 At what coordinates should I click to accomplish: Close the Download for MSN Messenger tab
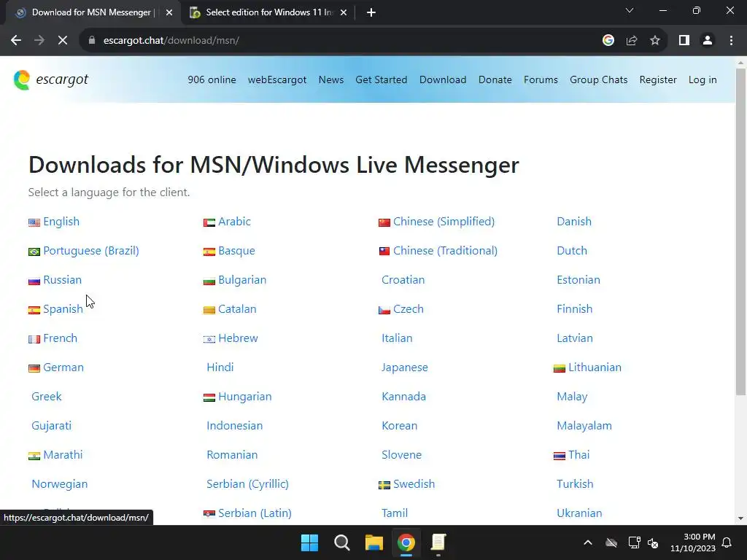pos(169,12)
